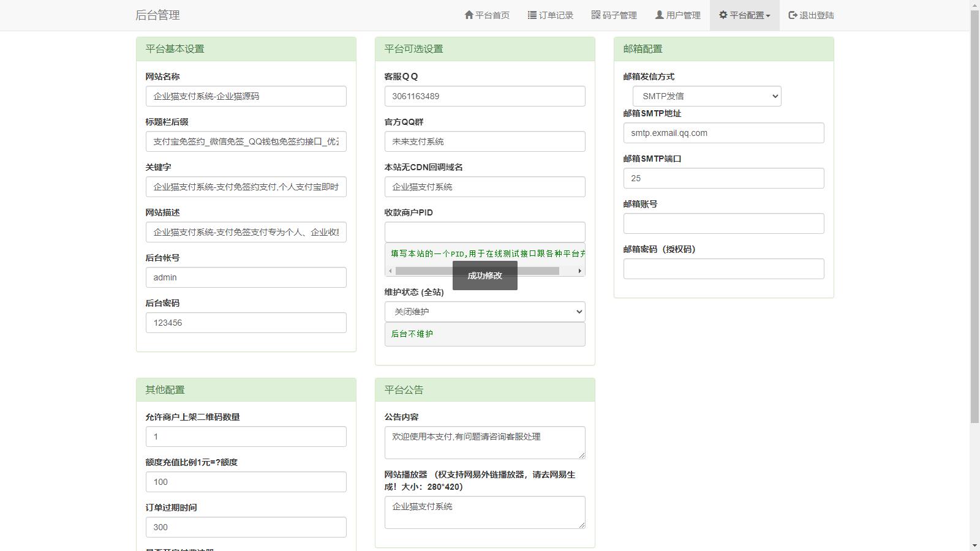The width and height of the screenshot is (980, 551).
Task: Click the 公告内容 textarea
Action: point(484,442)
